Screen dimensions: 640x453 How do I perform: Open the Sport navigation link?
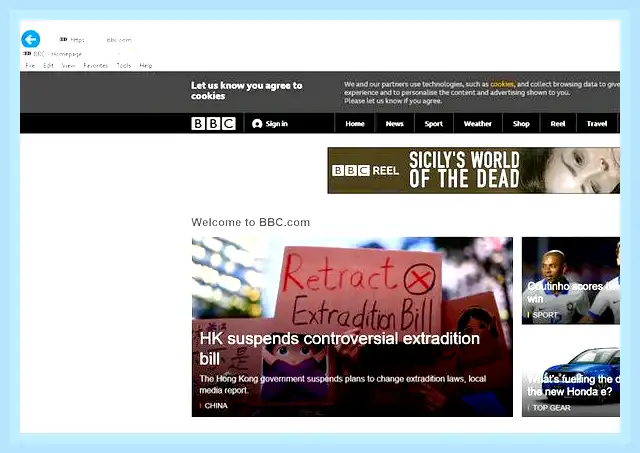point(433,124)
